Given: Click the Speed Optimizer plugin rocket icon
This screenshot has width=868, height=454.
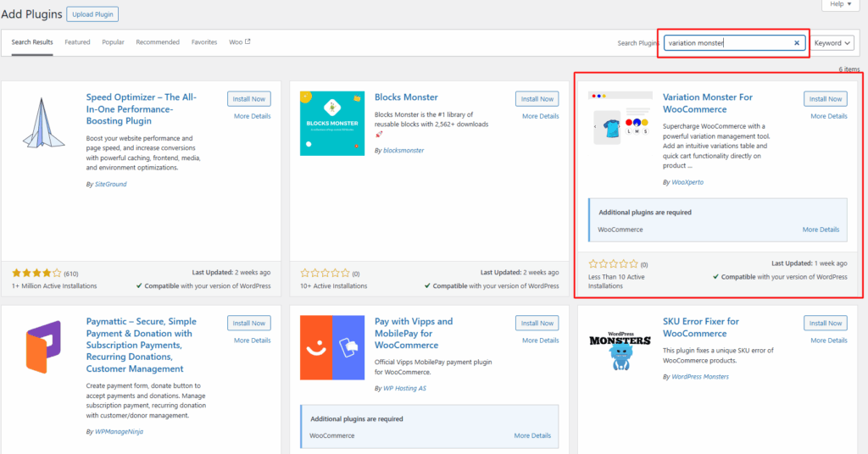Looking at the screenshot, I should click(44, 123).
